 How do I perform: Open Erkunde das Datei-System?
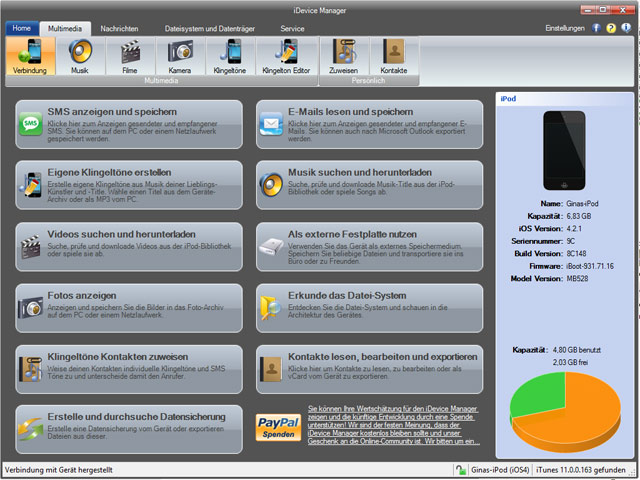(x=369, y=308)
